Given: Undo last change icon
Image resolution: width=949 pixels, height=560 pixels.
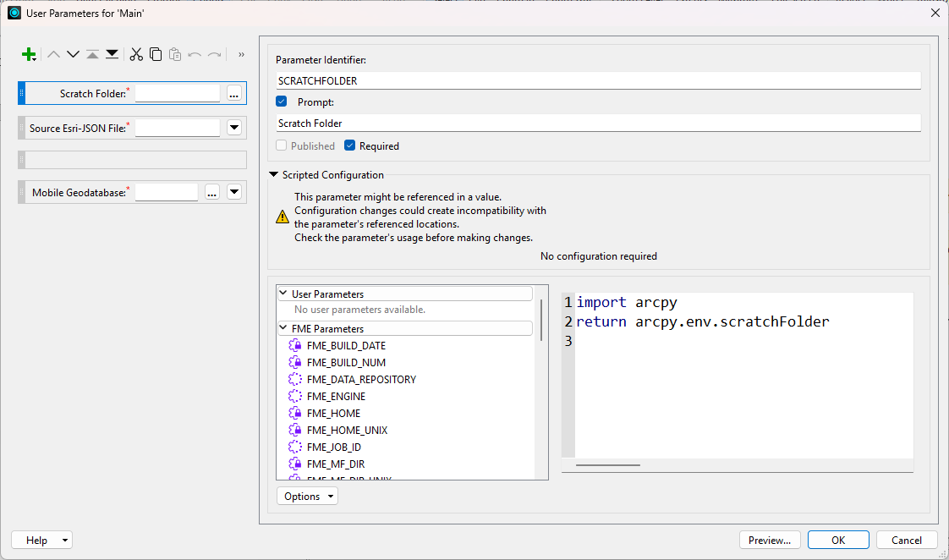Looking at the screenshot, I should 195,54.
